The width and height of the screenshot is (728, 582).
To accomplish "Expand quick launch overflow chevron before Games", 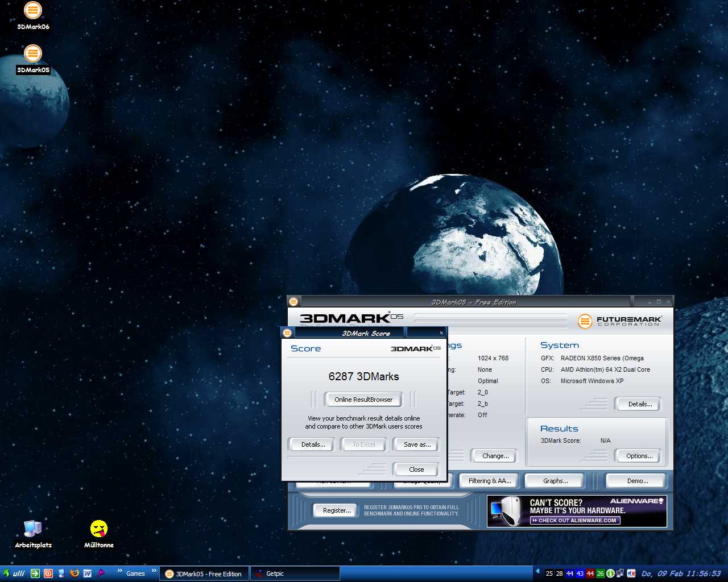I will pos(120,571).
